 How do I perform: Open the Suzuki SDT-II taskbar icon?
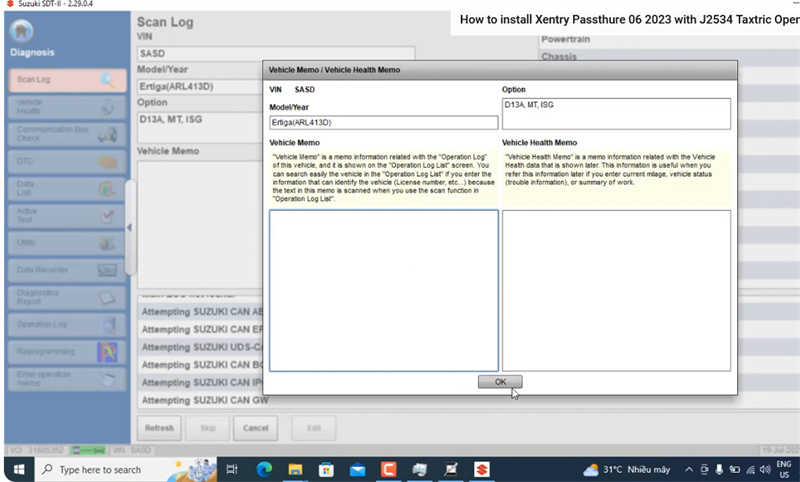pyautogui.click(x=481, y=469)
